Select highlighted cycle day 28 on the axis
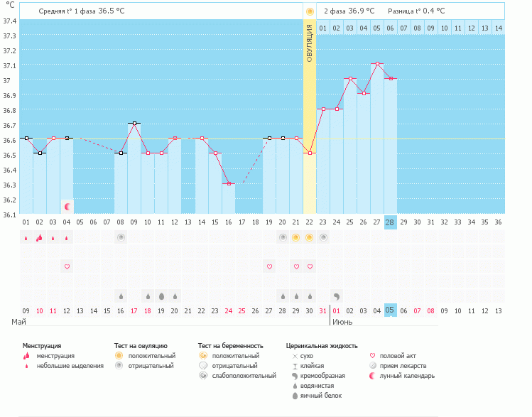Image resolution: width=532 pixels, height=417 pixels. [x=390, y=222]
